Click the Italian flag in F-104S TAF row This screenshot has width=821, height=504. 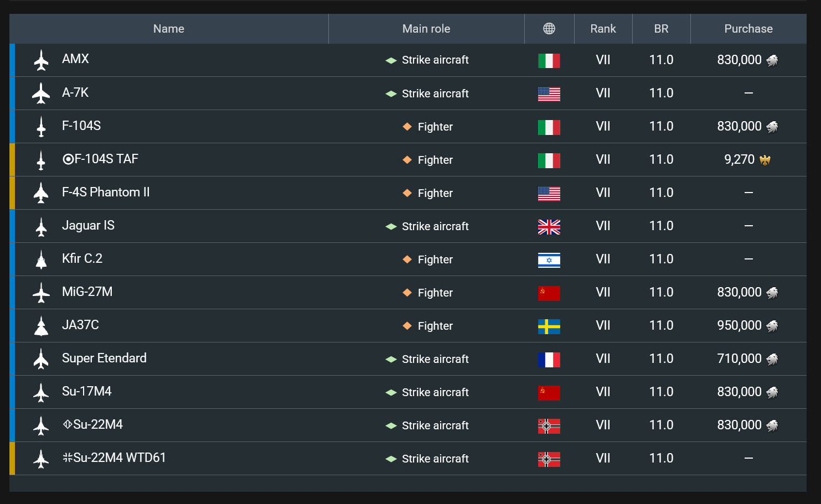click(x=549, y=160)
